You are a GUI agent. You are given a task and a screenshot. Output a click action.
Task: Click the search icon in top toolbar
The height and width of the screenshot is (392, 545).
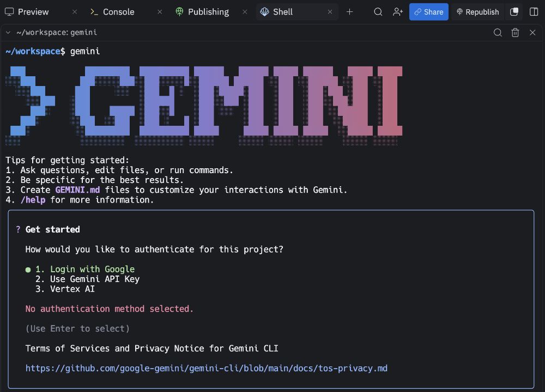[x=378, y=12]
